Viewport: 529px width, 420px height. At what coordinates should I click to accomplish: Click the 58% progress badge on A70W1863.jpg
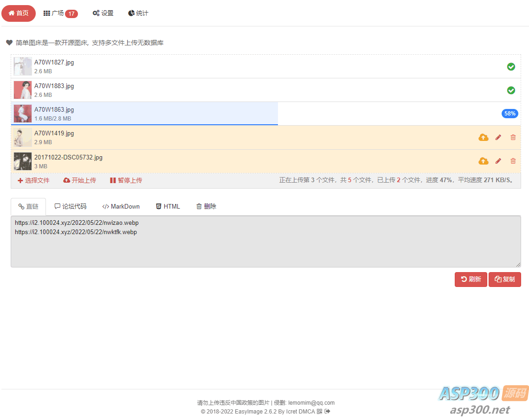[510, 113]
